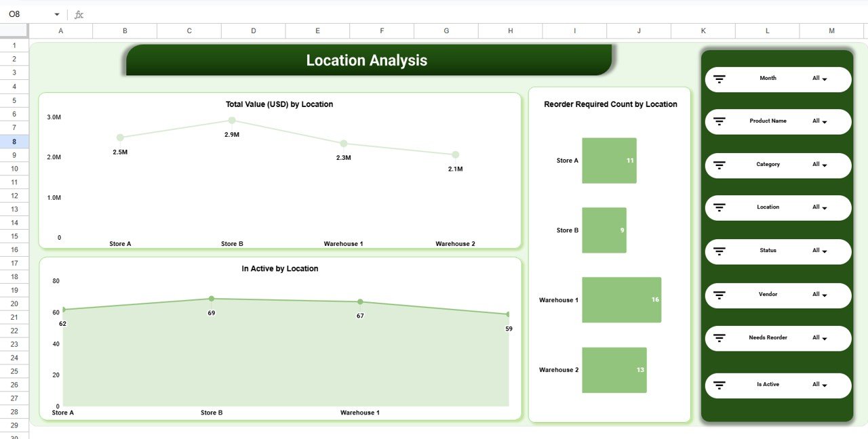Open the All dropdown on the Location slicer
Screen dimensions: 868x439
pyautogui.click(x=824, y=208)
